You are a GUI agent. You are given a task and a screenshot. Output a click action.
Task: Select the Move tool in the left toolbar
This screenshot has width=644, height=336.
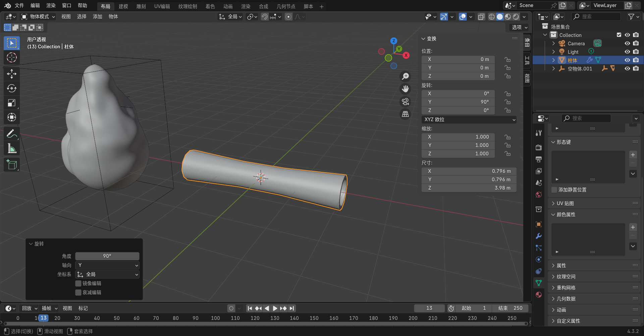[x=12, y=74]
